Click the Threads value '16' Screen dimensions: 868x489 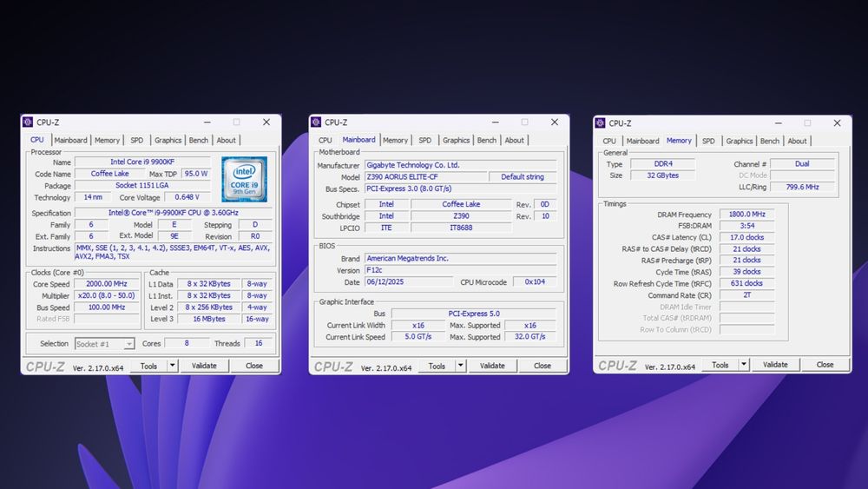point(259,343)
